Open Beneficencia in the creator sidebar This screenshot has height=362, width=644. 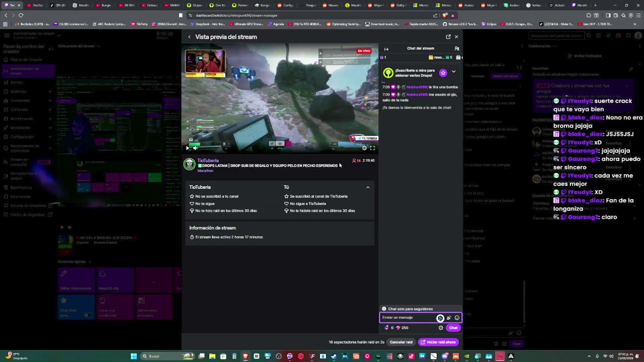(28, 188)
